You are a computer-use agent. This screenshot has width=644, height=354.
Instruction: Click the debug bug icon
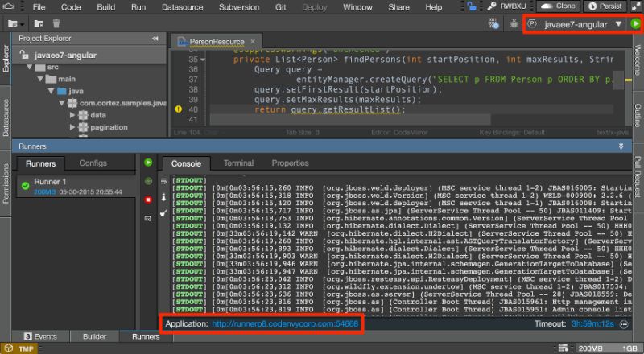coord(514,24)
